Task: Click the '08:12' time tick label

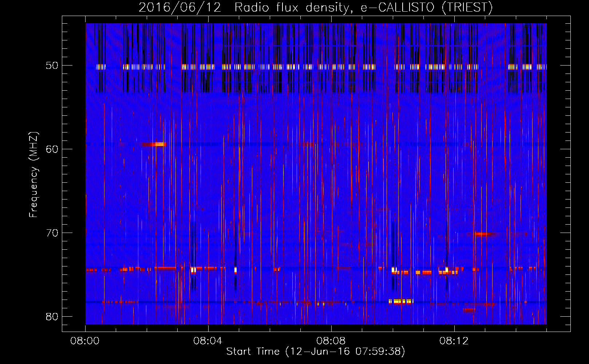Action: click(x=454, y=341)
